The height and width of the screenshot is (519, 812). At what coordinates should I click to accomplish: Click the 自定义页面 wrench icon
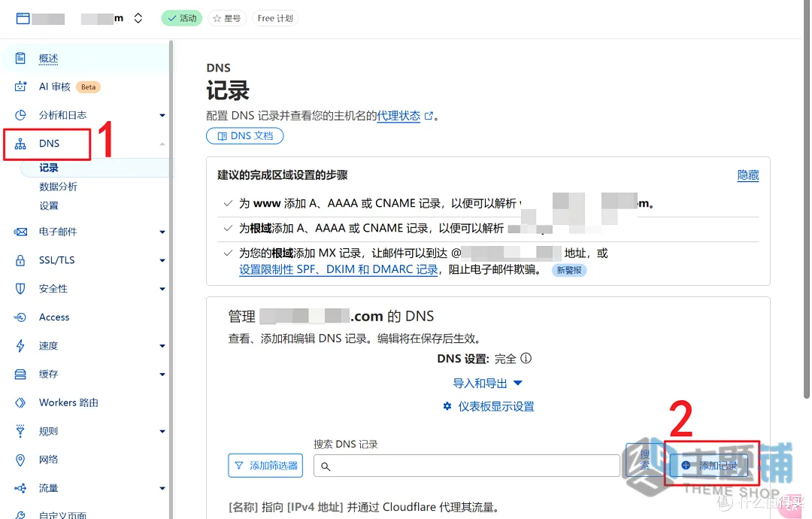20,514
